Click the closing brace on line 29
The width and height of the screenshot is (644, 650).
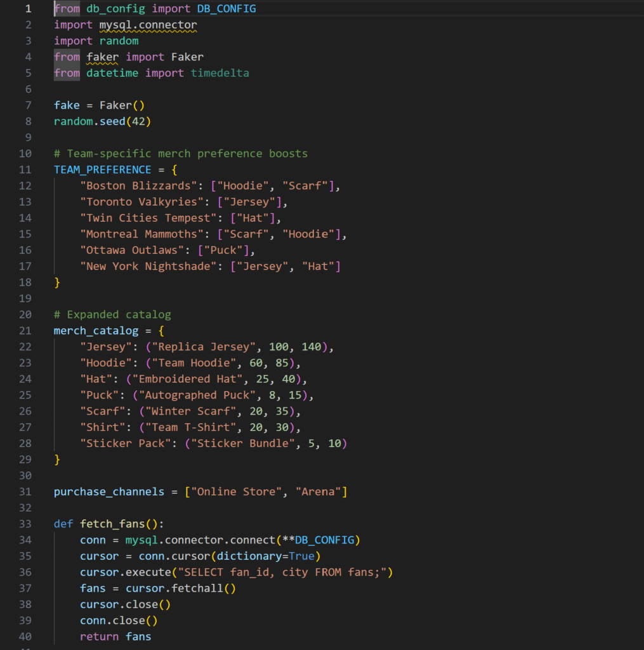pos(57,460)
